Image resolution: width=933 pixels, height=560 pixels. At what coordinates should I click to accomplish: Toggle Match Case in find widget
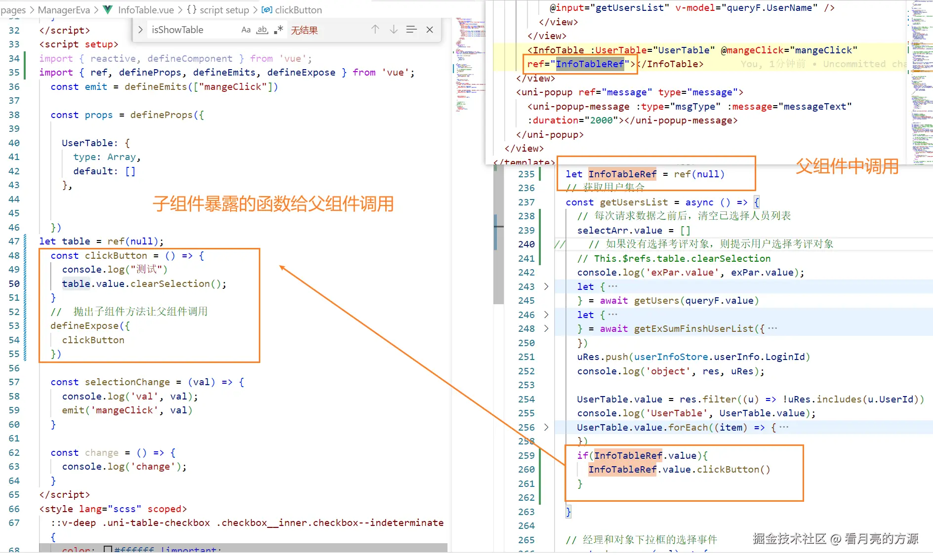point(245,30)
